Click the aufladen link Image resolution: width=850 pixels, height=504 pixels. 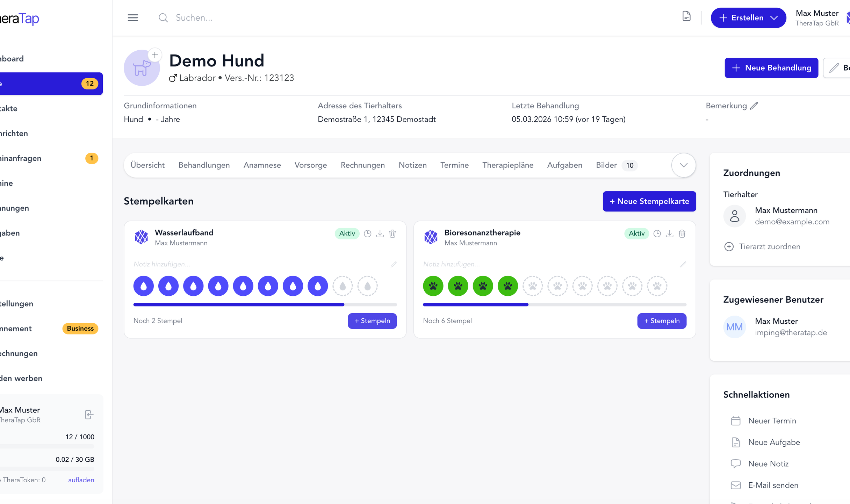pyautogui.click(x=81, y=480)
